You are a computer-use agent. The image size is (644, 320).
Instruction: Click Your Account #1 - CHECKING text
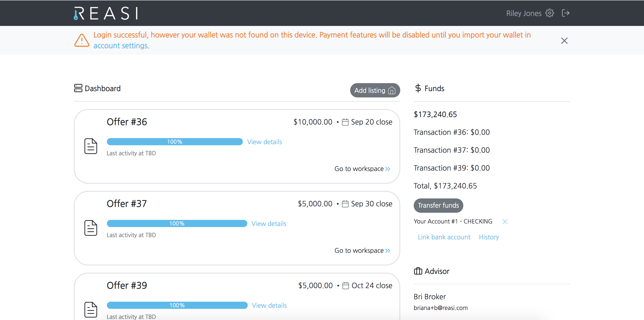(x=453, y=222)
